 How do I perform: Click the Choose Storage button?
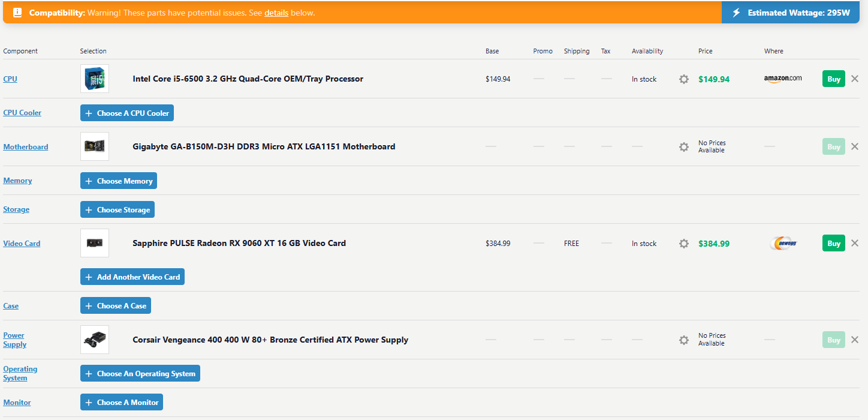[117, 209]
